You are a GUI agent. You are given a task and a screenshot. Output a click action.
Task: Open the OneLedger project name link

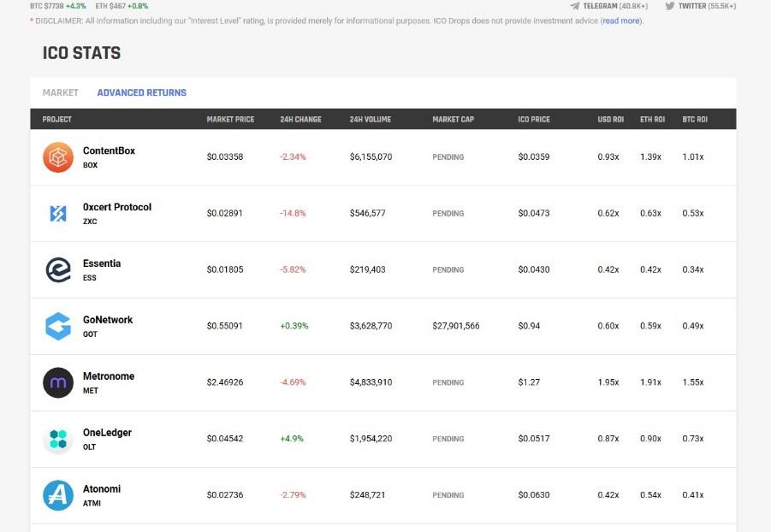(107, 433)
